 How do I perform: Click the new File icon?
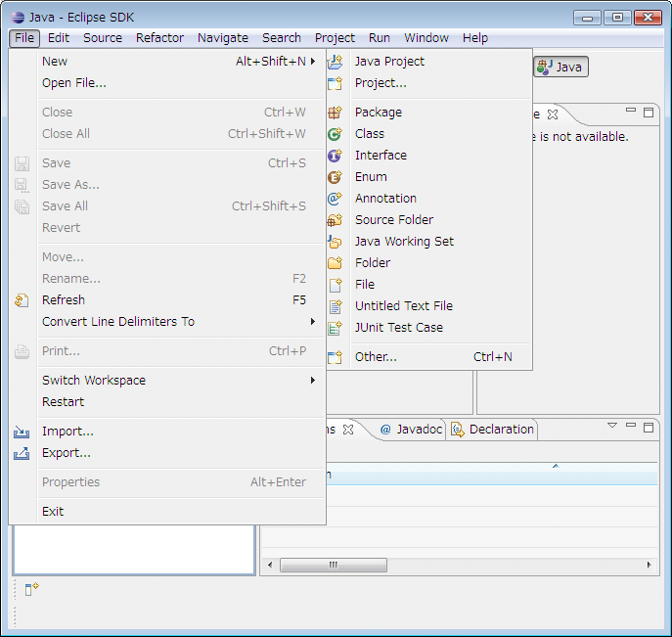click(336, 285)
